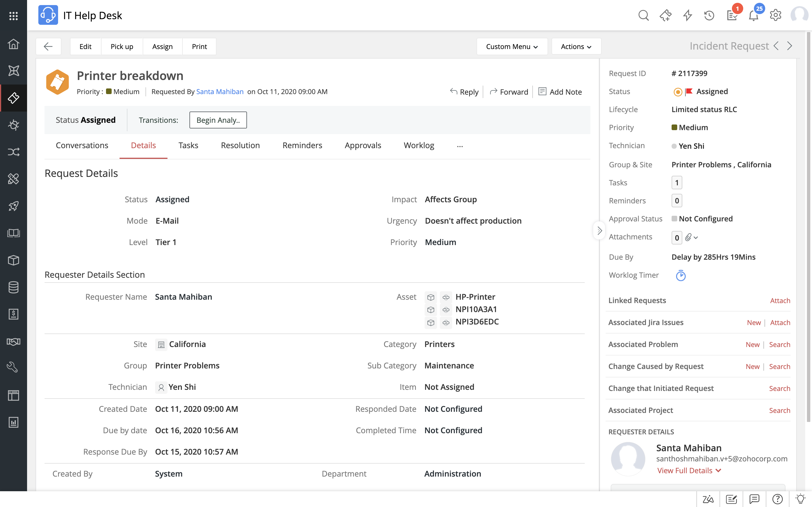Open the Assets cube icon in the sidebar
812x507 pixels.
(14, 260)
